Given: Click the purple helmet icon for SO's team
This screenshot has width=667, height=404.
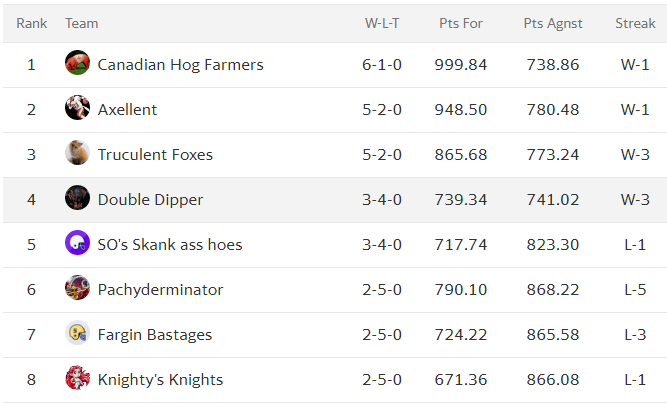Looking at the screenshot, I should (x=77, y=242).
